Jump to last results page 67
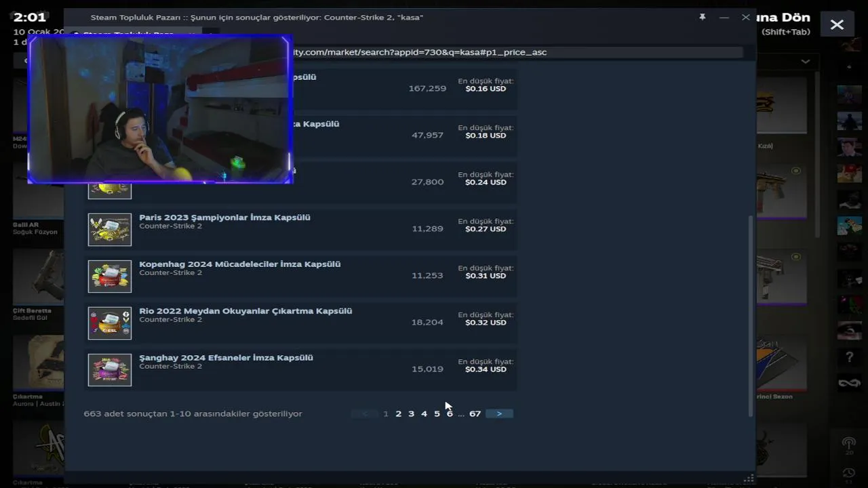 pyautogui.click(x=475, y=413)
